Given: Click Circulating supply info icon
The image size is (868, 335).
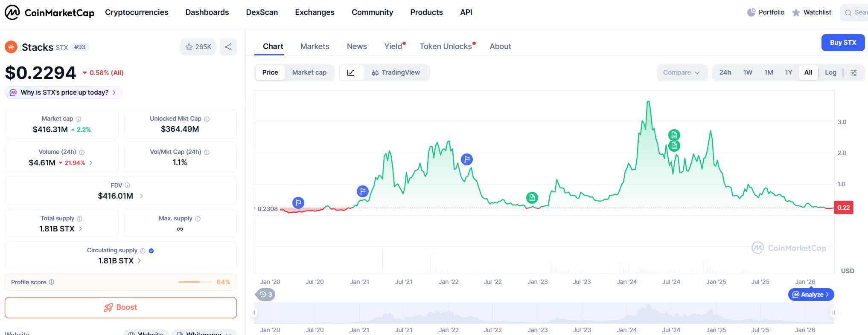Looking at the screenshot, I should tap(143, 251).
